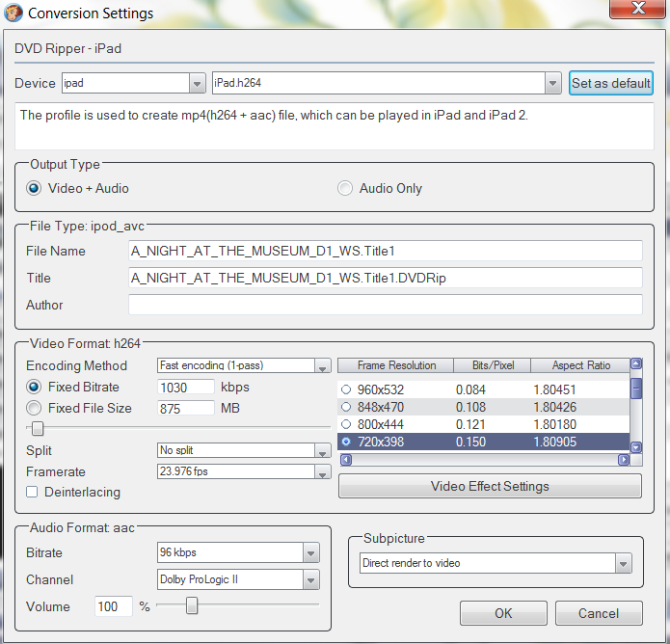Click into the Author text field

(385, 305)
